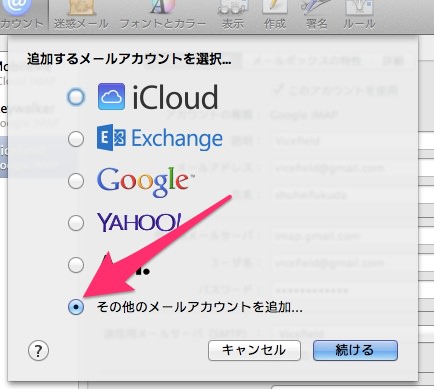Select the Yahoo! account radio button
The image size is (434, 389).
76,223
